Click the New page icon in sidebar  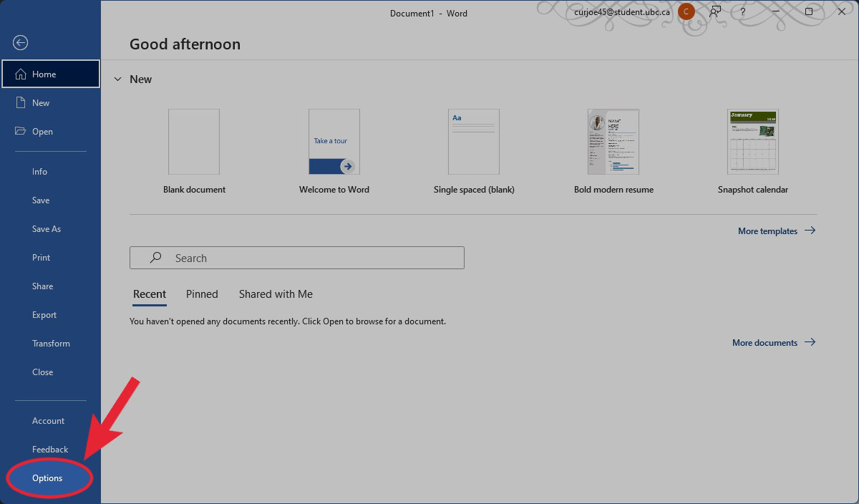21,102
